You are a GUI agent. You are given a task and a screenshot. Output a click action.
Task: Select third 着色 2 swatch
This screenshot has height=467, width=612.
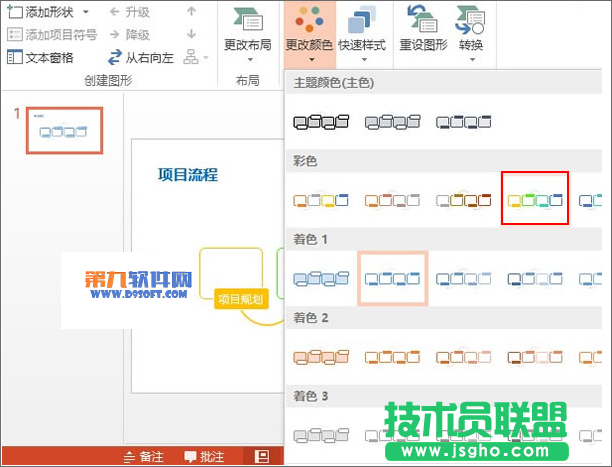pyautogui.click(x=464, y=357)
